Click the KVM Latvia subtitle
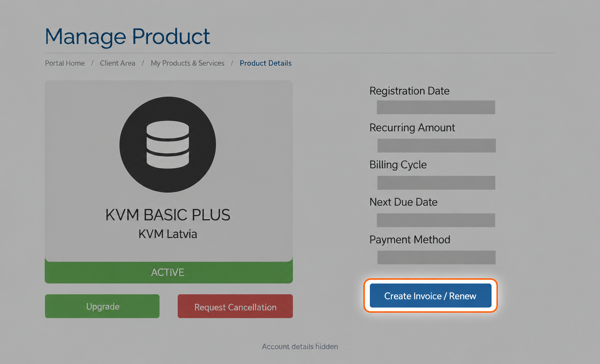Viewport: 600px width, 364px height. click(x=168, y=234)
